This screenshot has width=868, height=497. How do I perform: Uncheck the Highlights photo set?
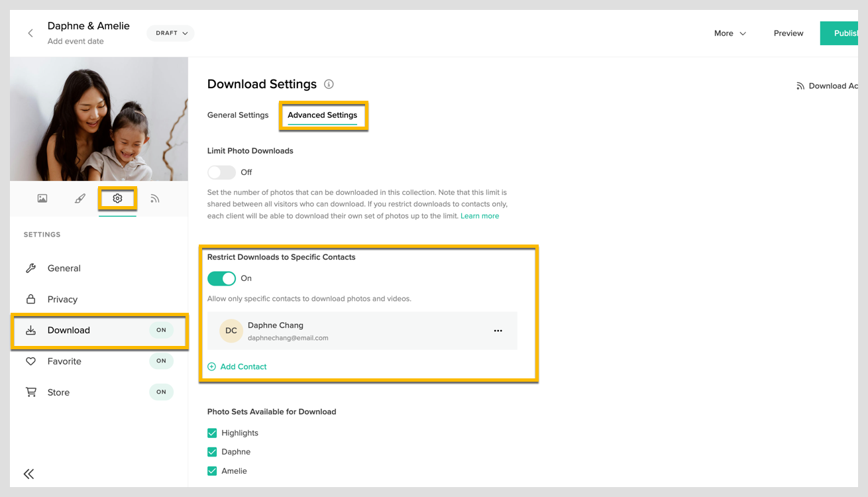click(x=211, y=433)
